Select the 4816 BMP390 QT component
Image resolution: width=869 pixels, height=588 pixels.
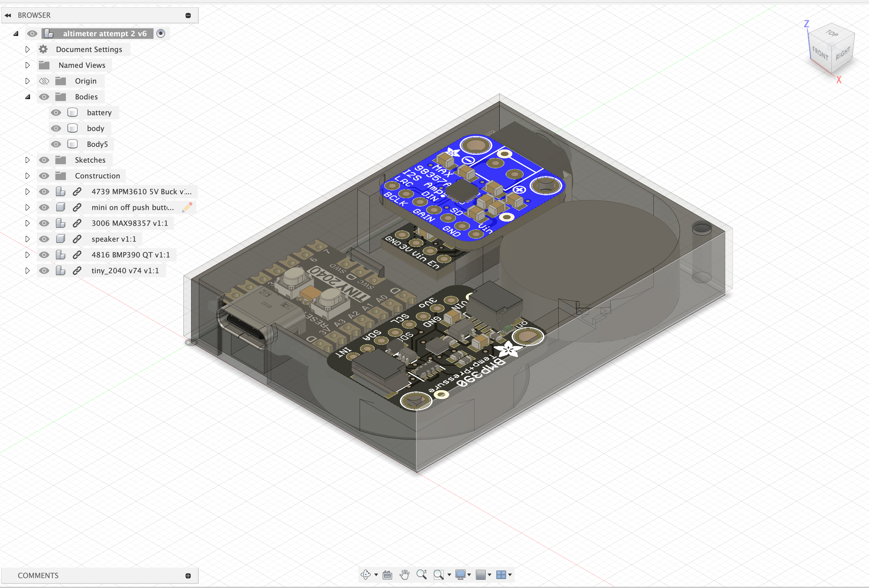(130, 255)
